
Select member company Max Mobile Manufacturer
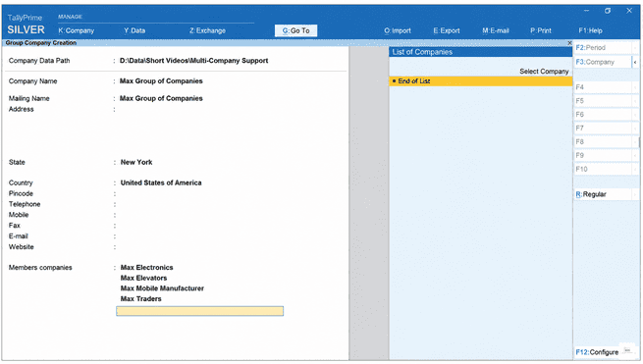[162, 288]
